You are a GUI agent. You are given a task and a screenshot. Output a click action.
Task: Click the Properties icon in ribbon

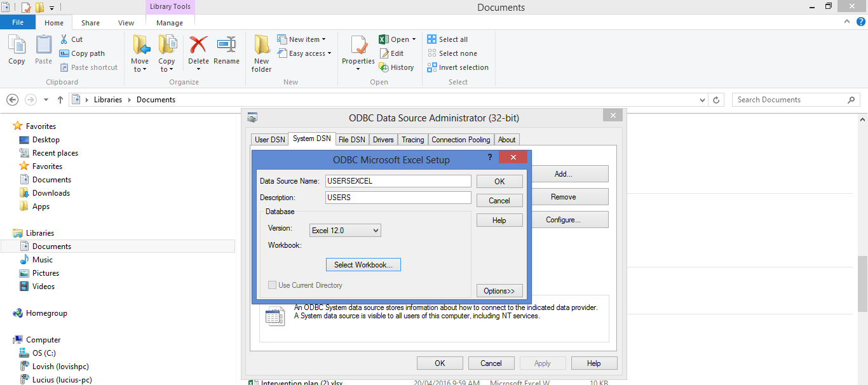(x=358, y=45)
